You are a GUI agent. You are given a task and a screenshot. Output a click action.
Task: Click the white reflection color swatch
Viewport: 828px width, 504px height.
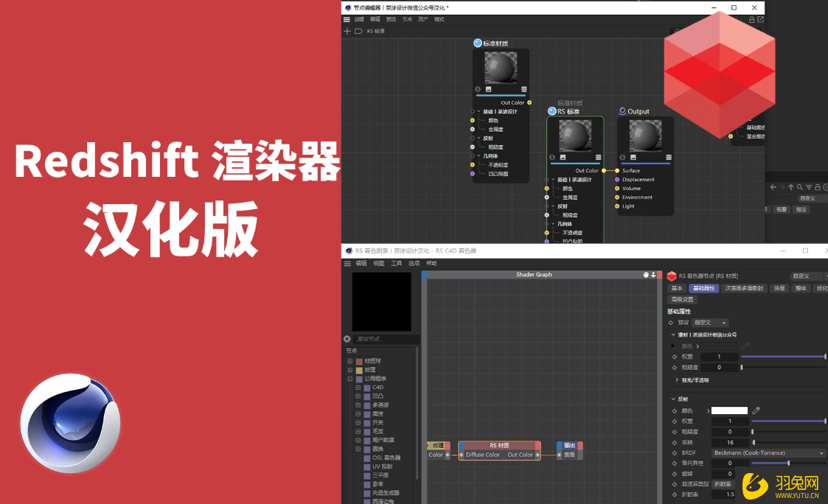tap(729, 410)
